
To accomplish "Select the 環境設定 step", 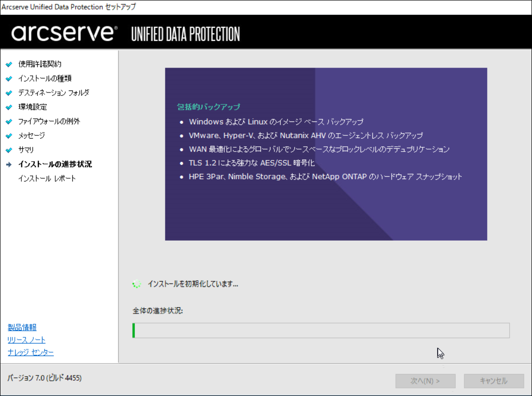I will coord(32,107).
